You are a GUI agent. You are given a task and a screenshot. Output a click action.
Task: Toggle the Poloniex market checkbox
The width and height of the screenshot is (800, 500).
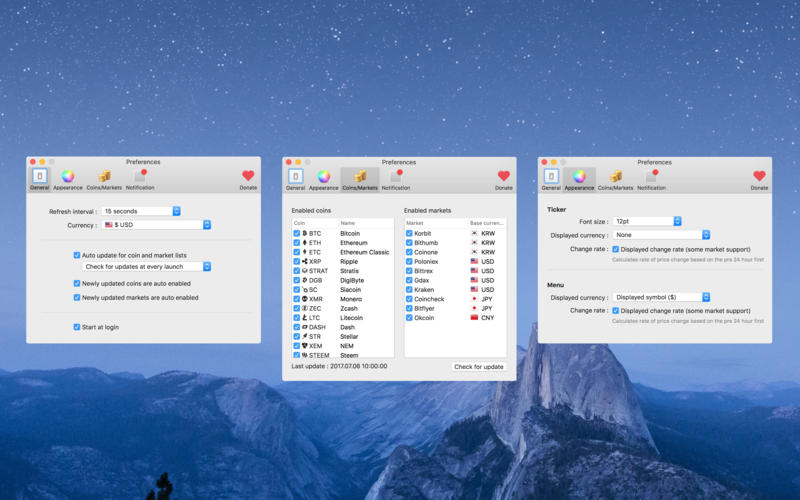(x=409, y=260)
